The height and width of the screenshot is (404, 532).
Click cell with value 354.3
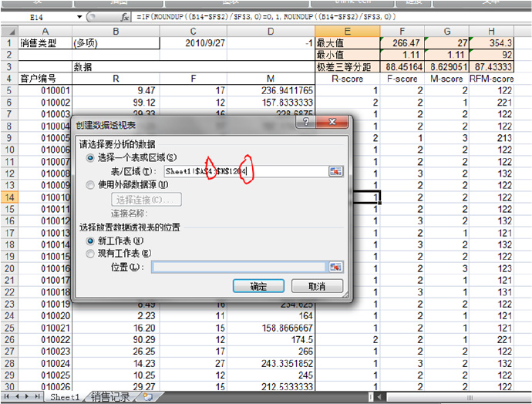pyautogui.click(x=491, y=43)
